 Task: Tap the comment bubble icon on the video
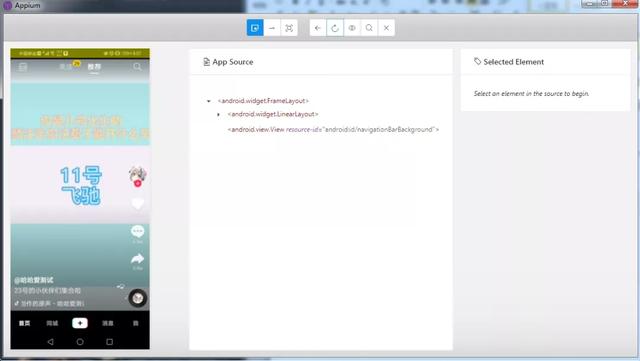(x=138, y=232)
